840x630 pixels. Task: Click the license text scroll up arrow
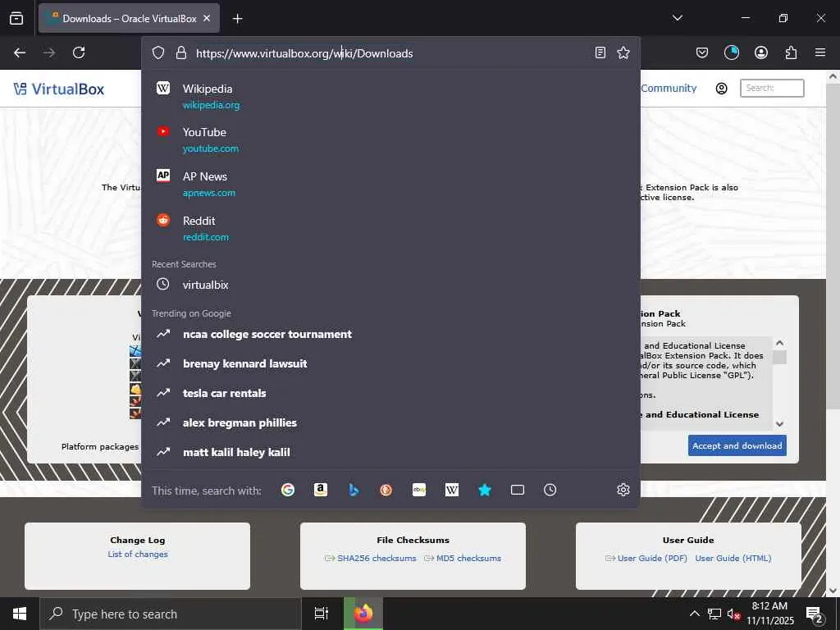pos(780,343)
